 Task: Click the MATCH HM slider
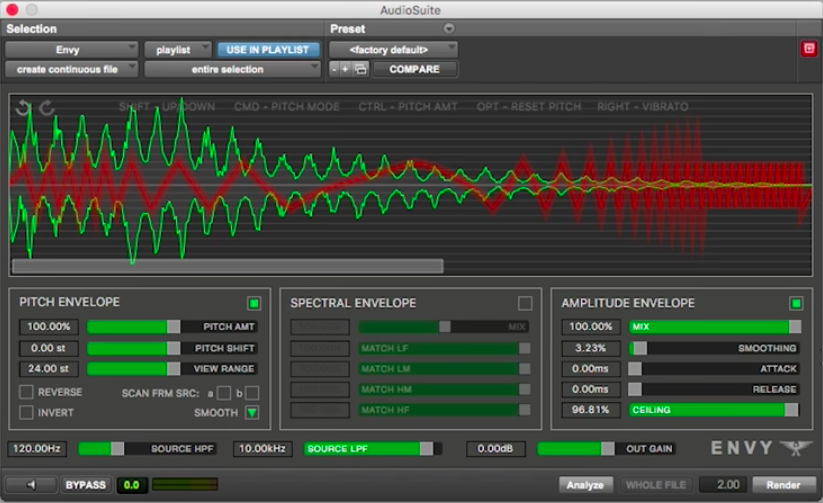[x=445, y=389]
